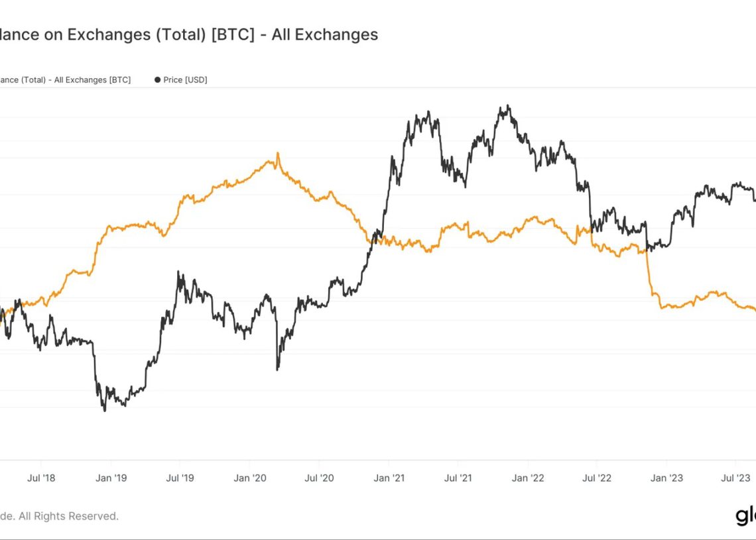The image size is (756, 540).
Task: Click the glassnode logo in the corner
Action: point(745,515)
